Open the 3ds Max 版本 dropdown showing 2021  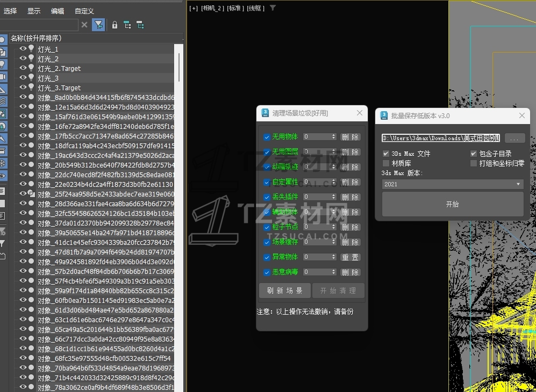click(453, 184)
